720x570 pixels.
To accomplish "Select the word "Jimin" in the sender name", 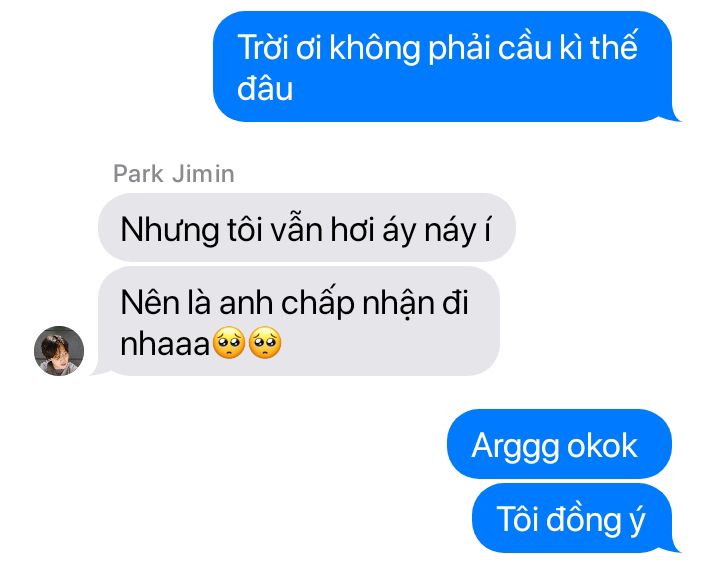I will 203,174.
